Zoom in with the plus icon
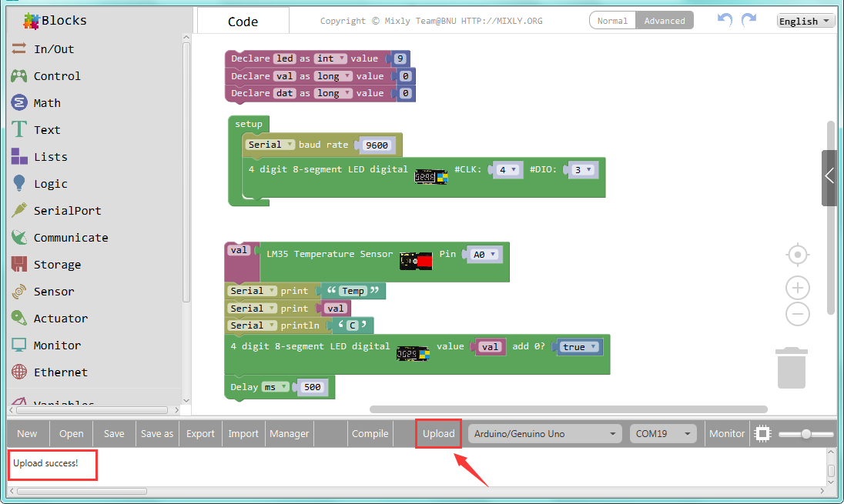Viewport: 844px width, 504px height. [x=798, y=289]
